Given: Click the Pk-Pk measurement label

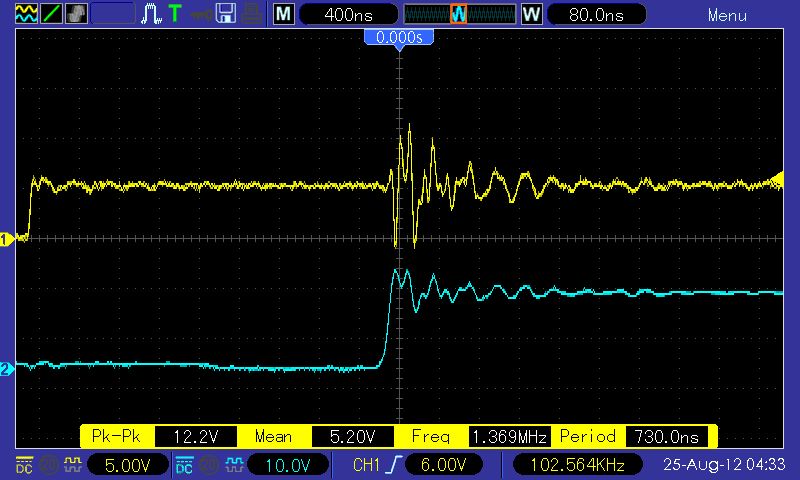Looking at the screenshot, I should [116, 437].
